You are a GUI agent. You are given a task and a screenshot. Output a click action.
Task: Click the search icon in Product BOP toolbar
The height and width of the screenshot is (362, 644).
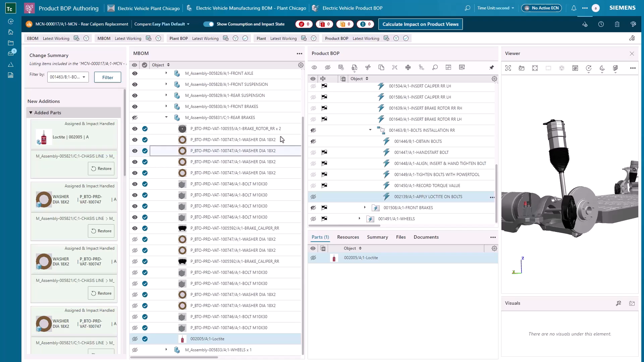[x=435, y=67]
